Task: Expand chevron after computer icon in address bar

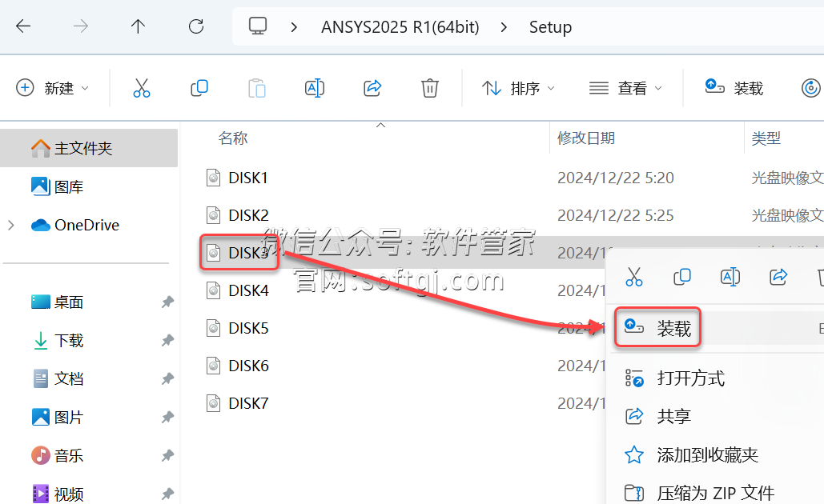Action: click(x=294, y=26)
